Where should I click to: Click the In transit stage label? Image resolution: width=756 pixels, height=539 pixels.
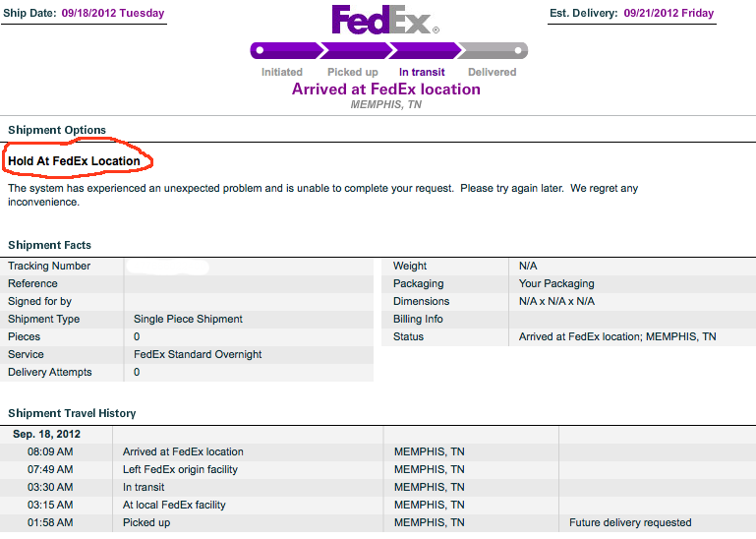coord(422,72)
